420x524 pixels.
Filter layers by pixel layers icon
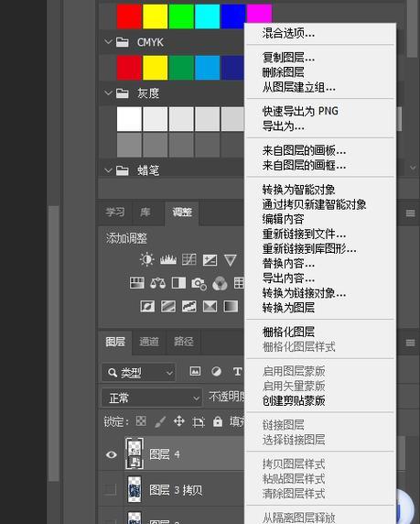195,371
